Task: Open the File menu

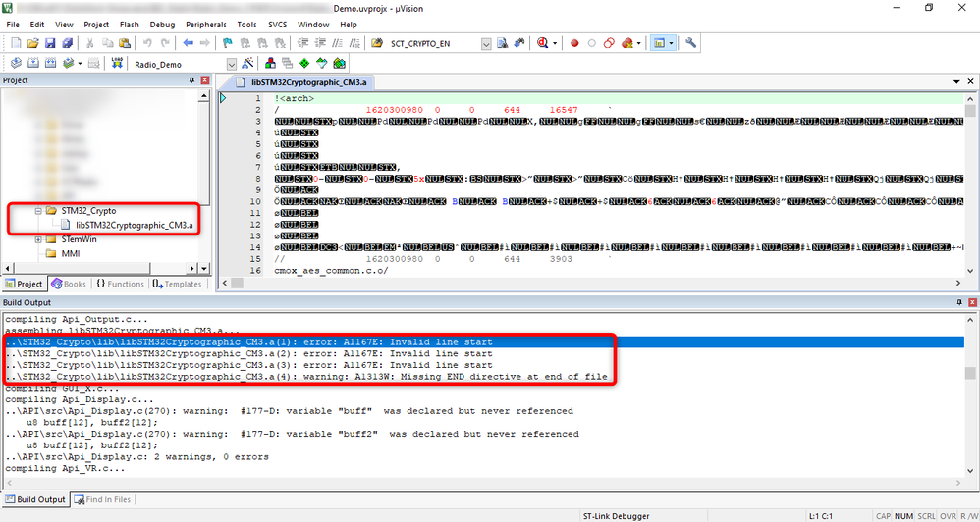Action: pyautogui.click(x=13, y=25)
